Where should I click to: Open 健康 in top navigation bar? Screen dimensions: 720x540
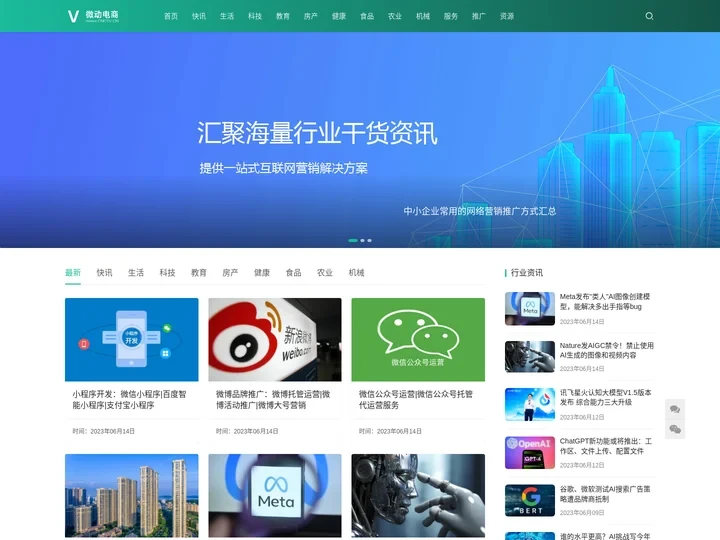[x=339, y=16]
